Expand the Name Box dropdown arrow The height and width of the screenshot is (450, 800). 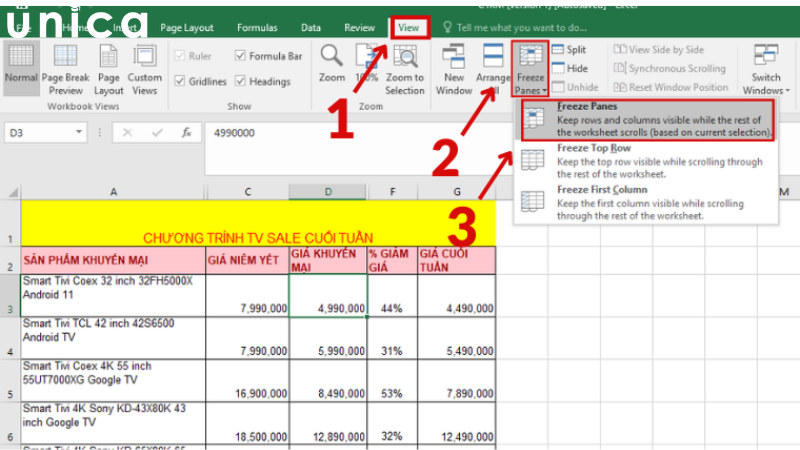79,132
